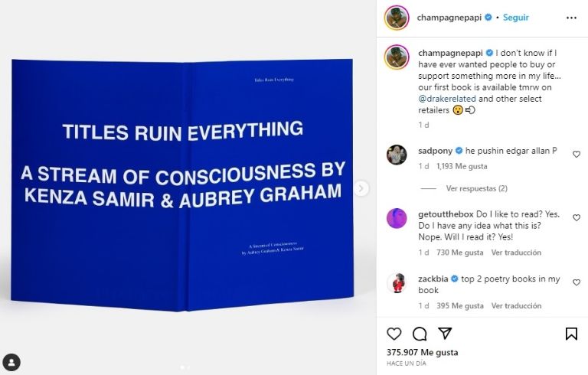Translate zackbia comment via Ver traducción
The image size is (588, 375).
(x=516, y=305)
